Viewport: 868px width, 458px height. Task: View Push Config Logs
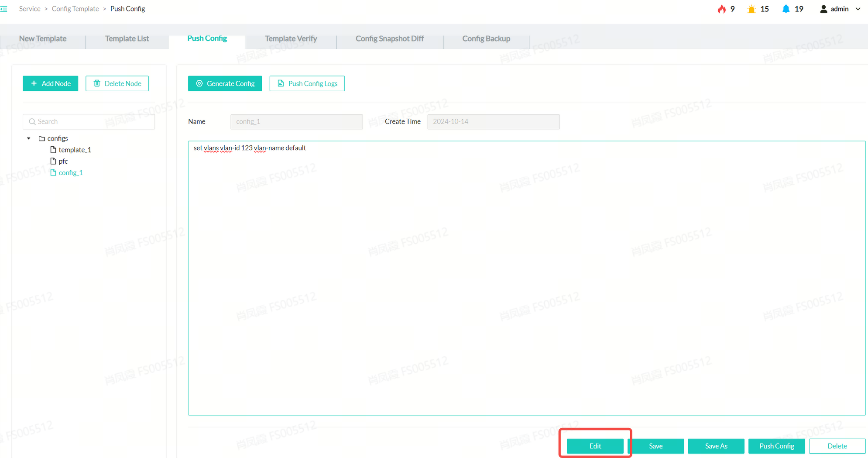pyautogui.click(x=307, y=83)
